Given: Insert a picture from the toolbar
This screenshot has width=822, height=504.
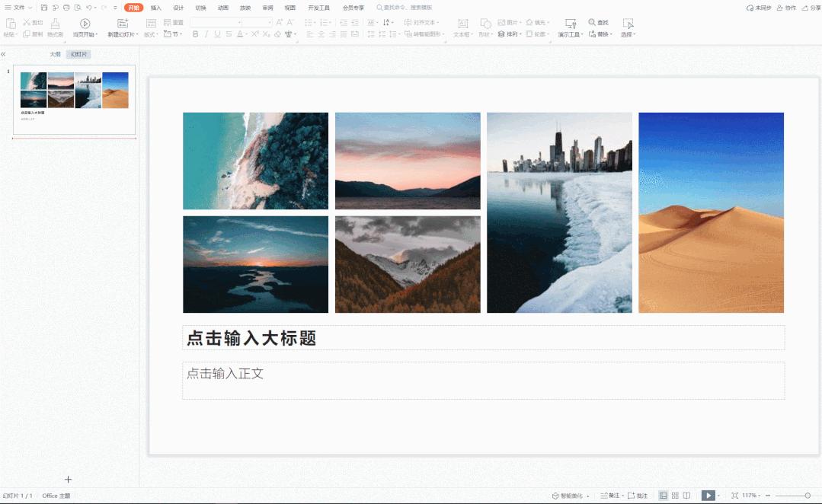Looking at the screenshot, I should pyautogui.click(x=504, y=22).
